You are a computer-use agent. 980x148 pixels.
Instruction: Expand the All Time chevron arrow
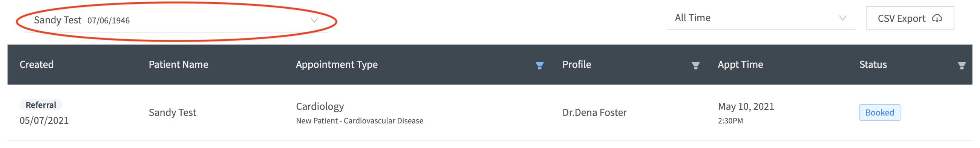pyautogui.click(x=843, y=18)
